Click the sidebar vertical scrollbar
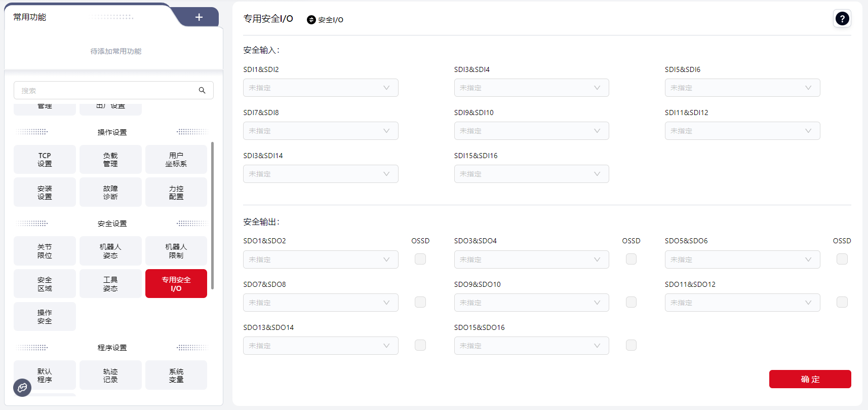 [x=212, y=215]
